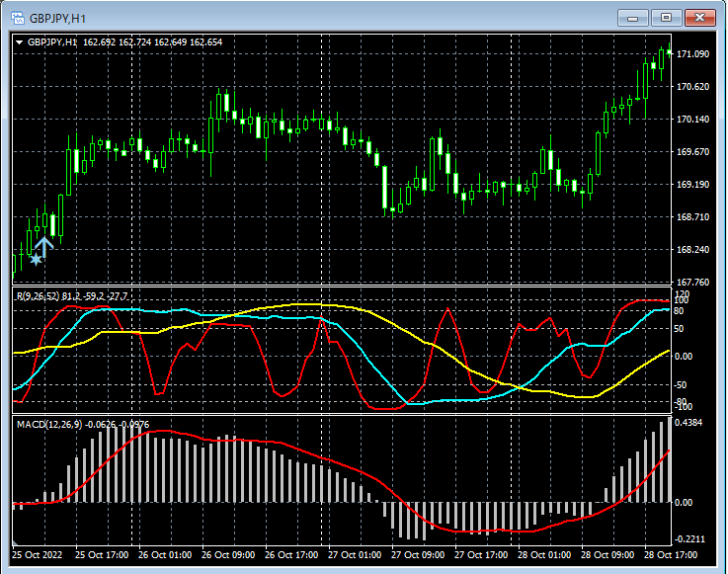Click the 168.240 level on price scale

point(693,250)
